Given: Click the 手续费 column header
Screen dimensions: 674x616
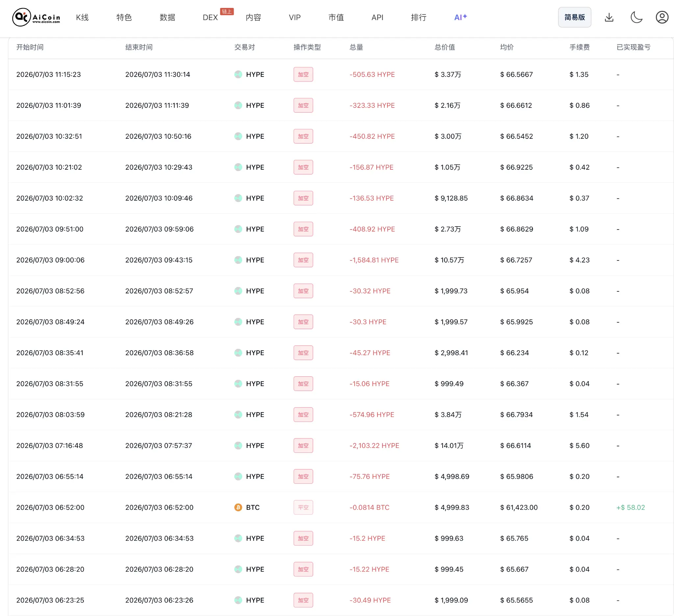Looking at the screenshot, I should [x=580, y=47].
